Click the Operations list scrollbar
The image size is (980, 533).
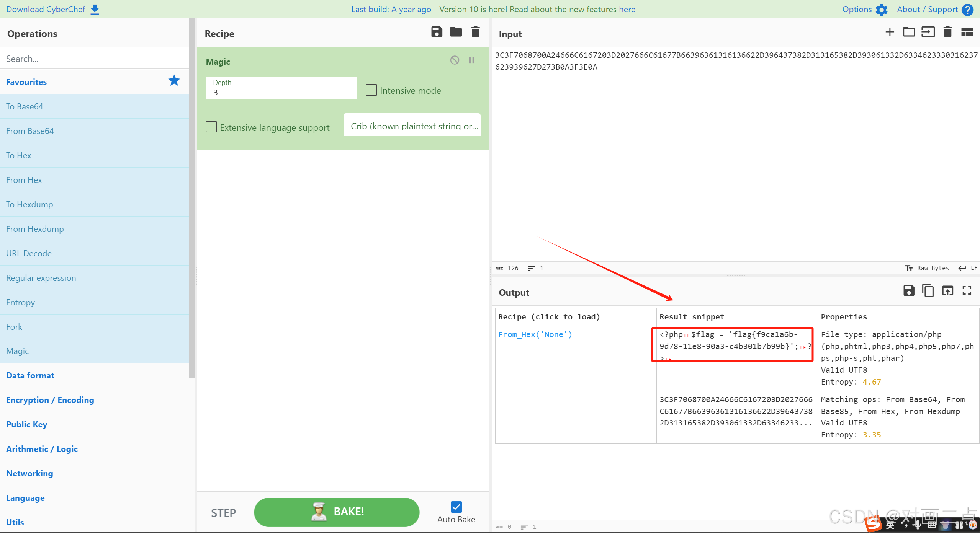[x=192, y=197]
